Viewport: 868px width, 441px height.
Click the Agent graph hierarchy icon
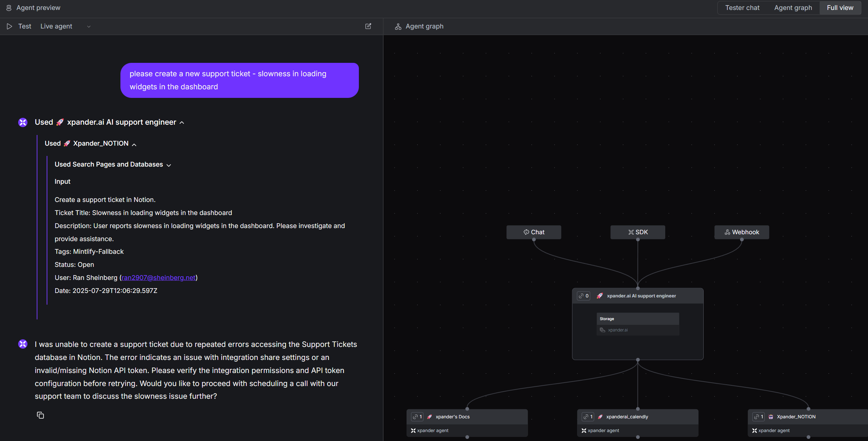(398, 26)
